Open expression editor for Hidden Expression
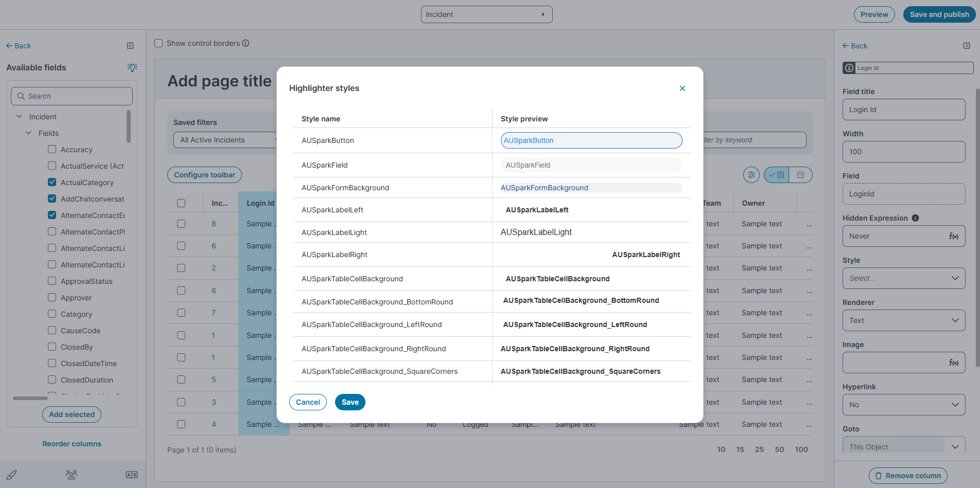980x488 pixels. pos(954,236)
